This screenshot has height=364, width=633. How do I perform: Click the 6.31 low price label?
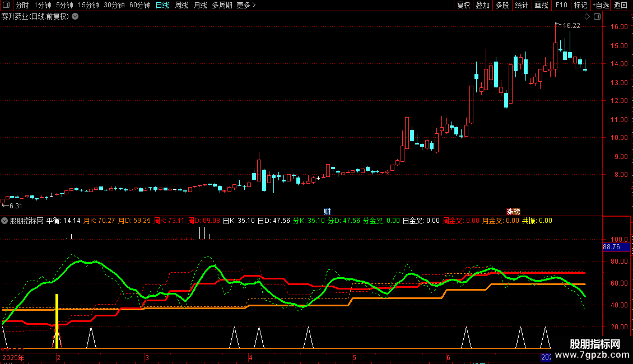point(16,206)
